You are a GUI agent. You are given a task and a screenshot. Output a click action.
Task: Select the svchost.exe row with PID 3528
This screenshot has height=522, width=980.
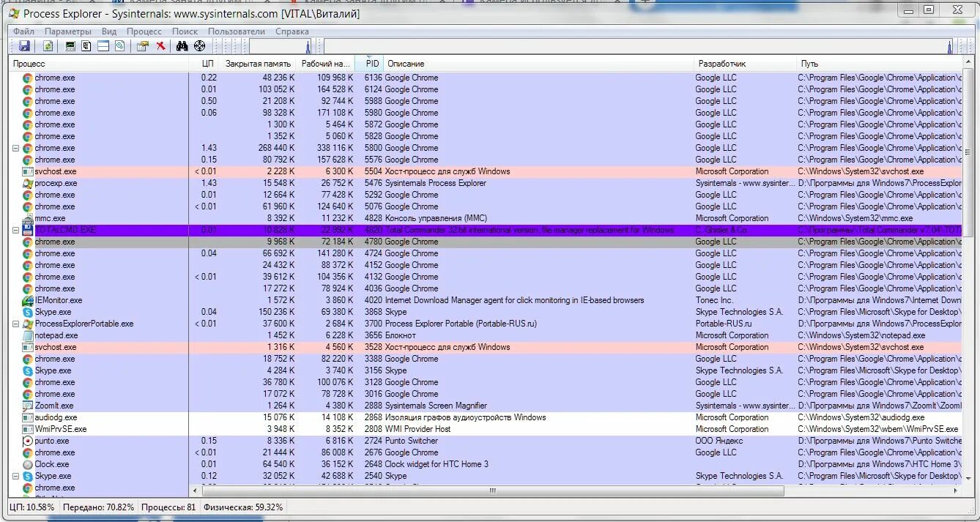point(485,347)
